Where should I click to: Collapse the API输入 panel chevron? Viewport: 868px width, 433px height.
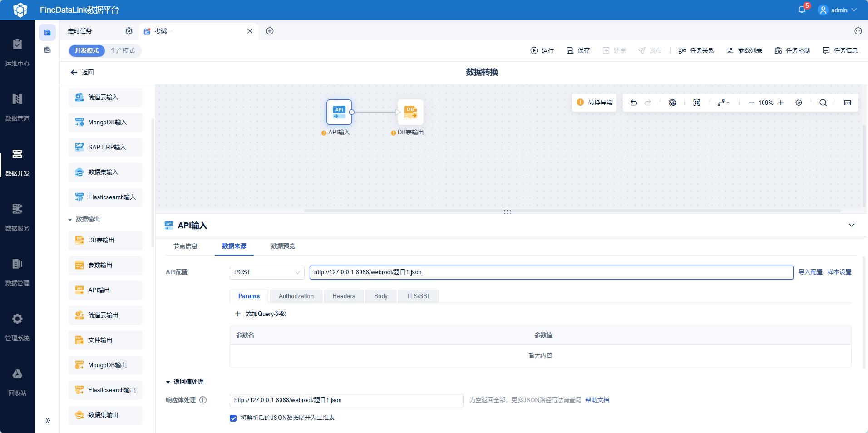(x=852, y=225)
